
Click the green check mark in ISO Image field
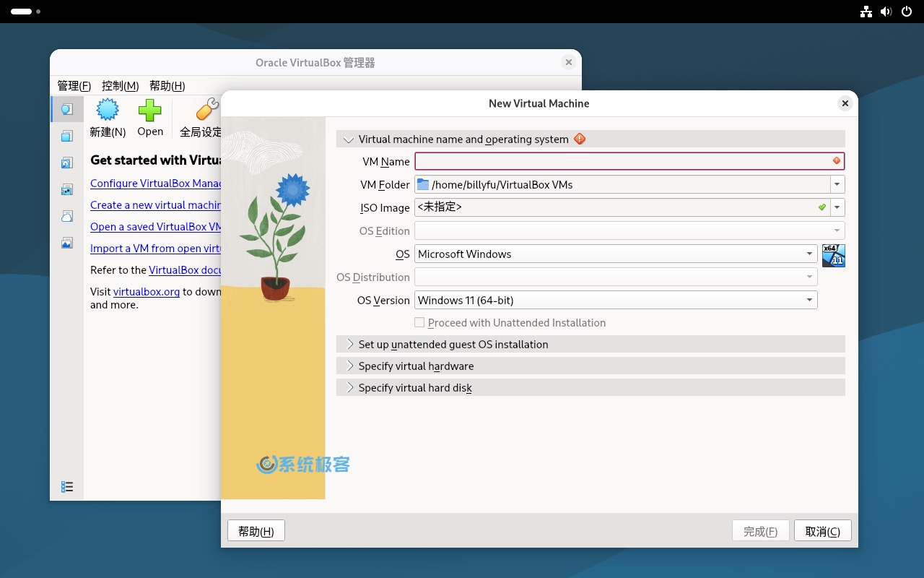(x=822, y=207)
